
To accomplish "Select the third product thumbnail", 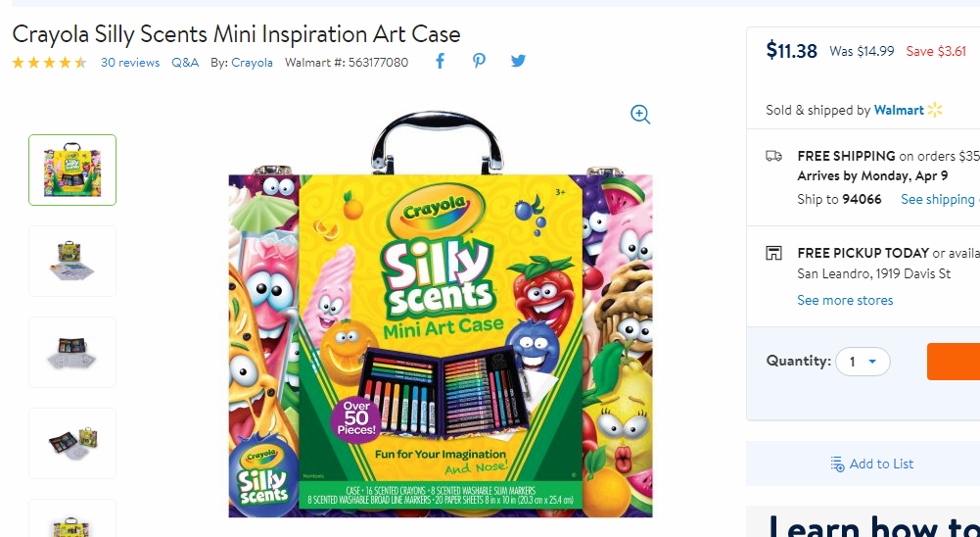I will coord(72,353).
